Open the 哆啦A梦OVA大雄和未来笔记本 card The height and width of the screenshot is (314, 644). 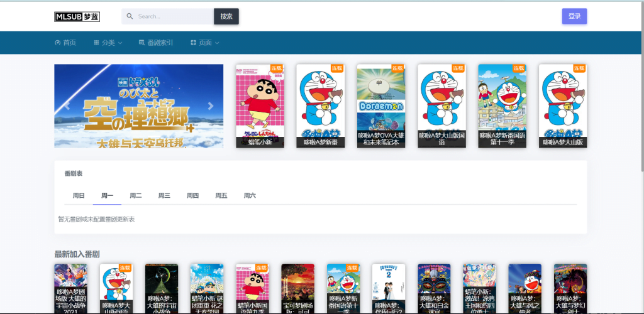tap(381, 106)
